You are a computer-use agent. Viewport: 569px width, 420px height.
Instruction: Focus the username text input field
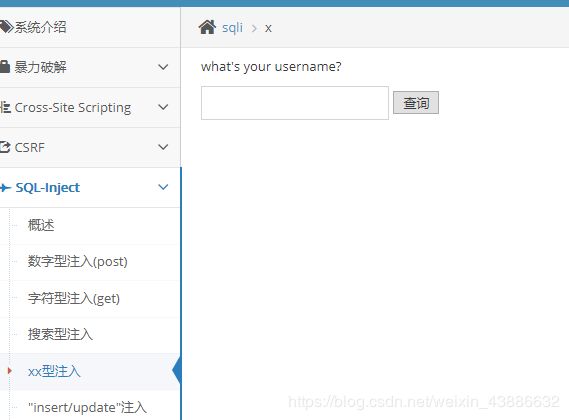[x=295, y=103]
